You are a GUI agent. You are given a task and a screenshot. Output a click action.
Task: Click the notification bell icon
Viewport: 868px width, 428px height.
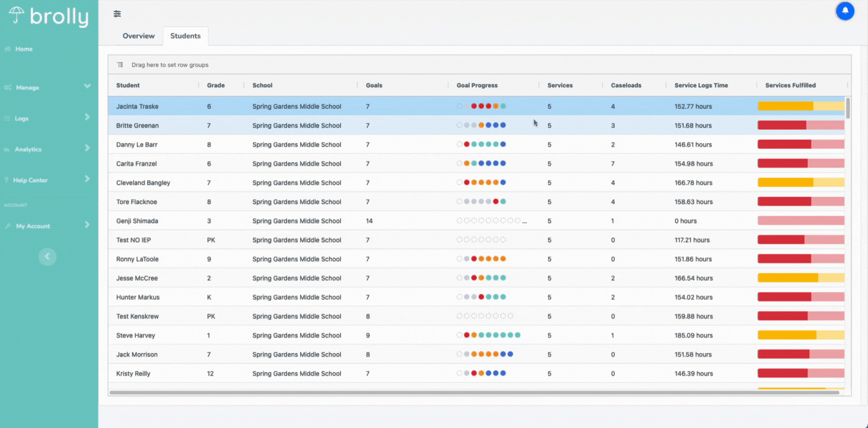click(x=844, y=11)
